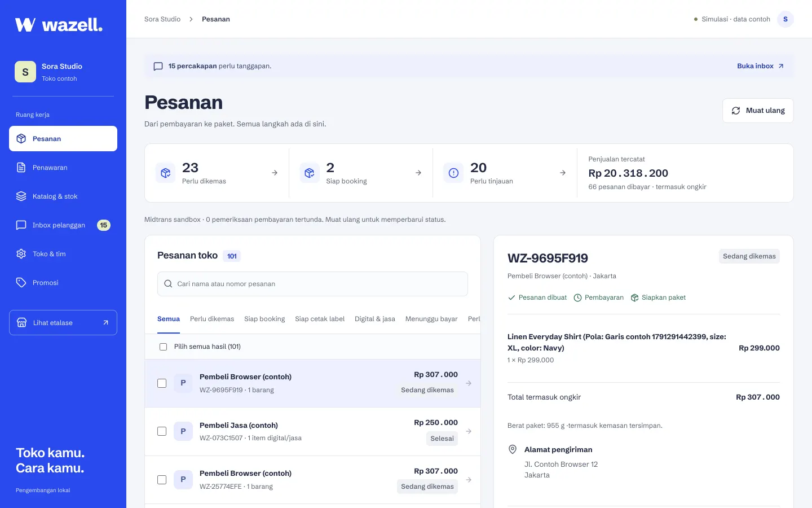Click the Toko & tim gear icon
Viewport: 812px width, 508px height.
click(x=21, y=254)
